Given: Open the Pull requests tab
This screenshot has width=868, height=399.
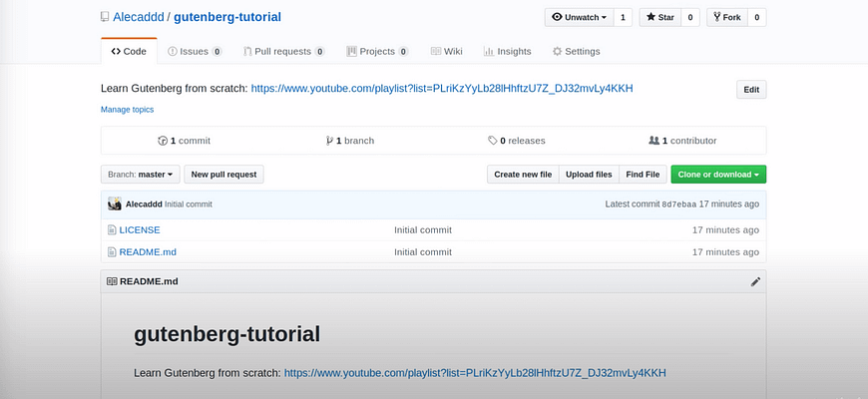Looking at the screenshot, I should [284, 52].
